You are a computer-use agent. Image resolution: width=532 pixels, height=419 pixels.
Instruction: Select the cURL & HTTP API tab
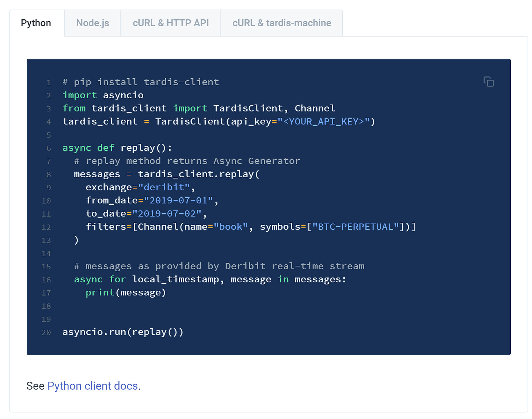pos(171,23)
